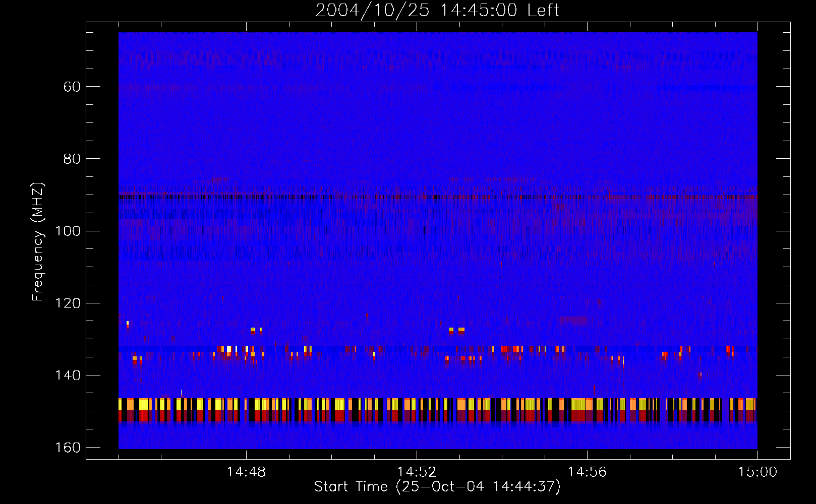Click the "Frequency (MHZ)" axis label
The height and width of the screenshot is (504, 816).
(x=38, y=242)
